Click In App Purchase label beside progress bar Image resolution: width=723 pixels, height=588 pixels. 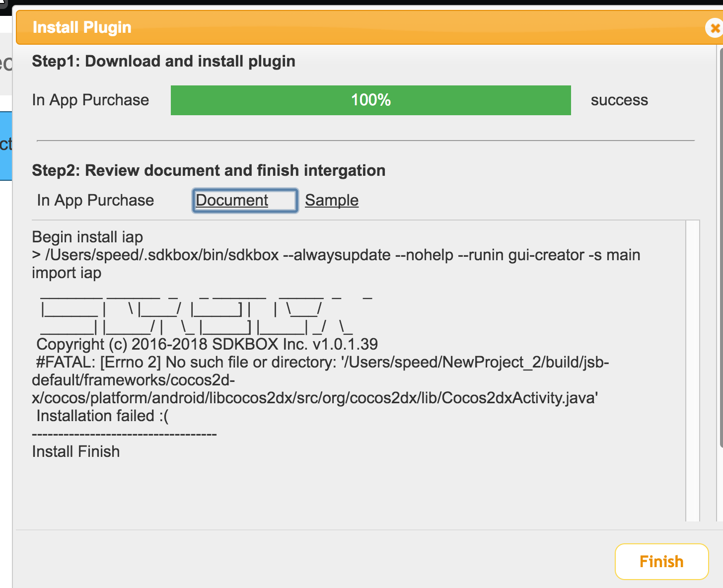coord(90,100)
